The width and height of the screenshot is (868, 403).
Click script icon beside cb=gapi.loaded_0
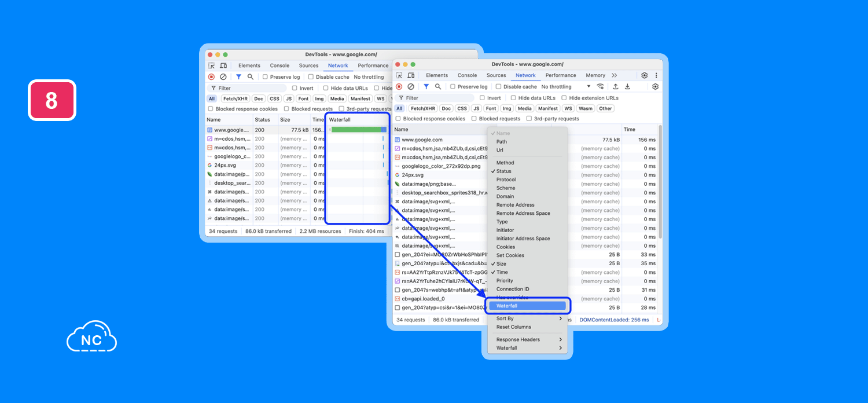point(398,299)
